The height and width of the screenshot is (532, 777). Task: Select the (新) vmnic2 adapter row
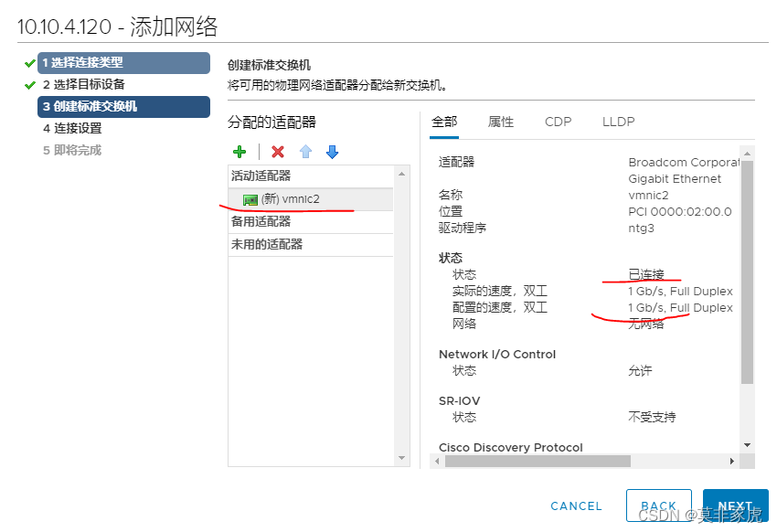click(311, 199)
